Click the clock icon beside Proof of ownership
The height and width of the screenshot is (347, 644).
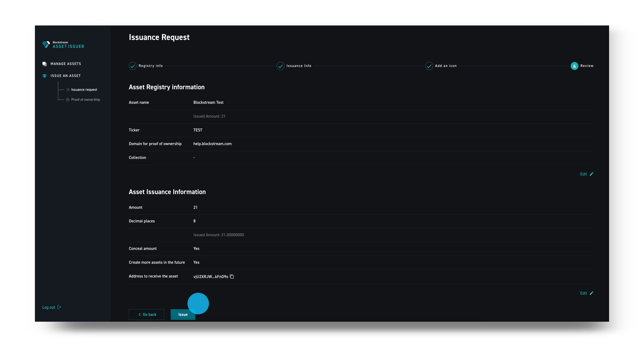[x=67, y=99]
